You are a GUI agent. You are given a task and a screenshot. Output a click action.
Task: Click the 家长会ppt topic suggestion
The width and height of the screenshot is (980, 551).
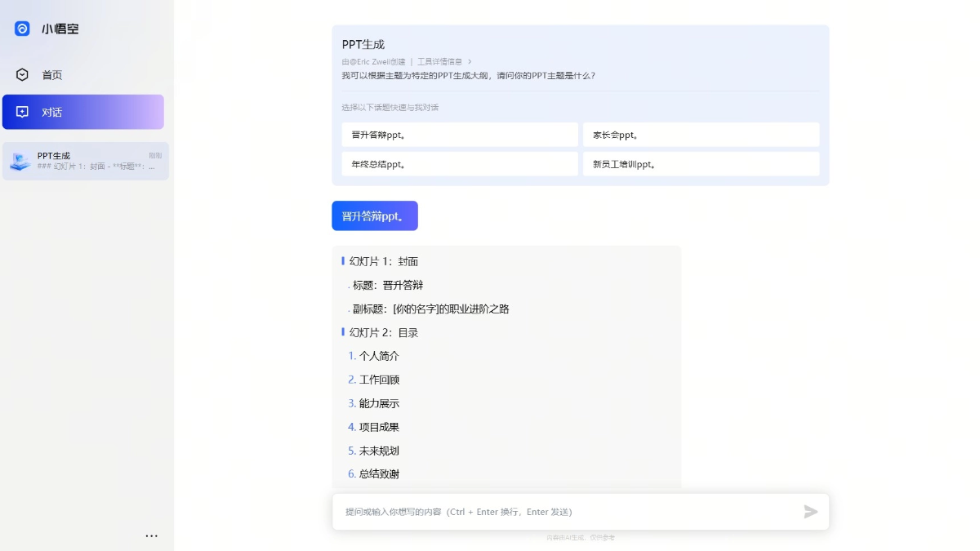pyautogui.click(x=701, y=134)
